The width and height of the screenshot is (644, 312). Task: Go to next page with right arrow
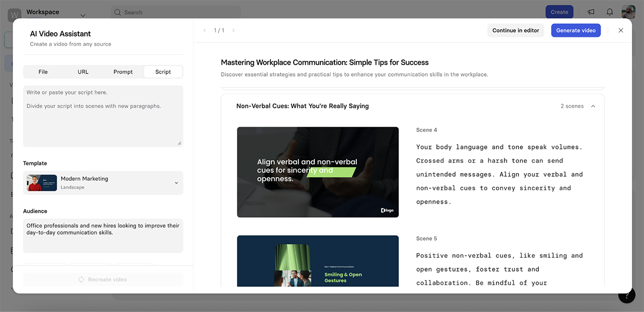(x=233, y=30)
